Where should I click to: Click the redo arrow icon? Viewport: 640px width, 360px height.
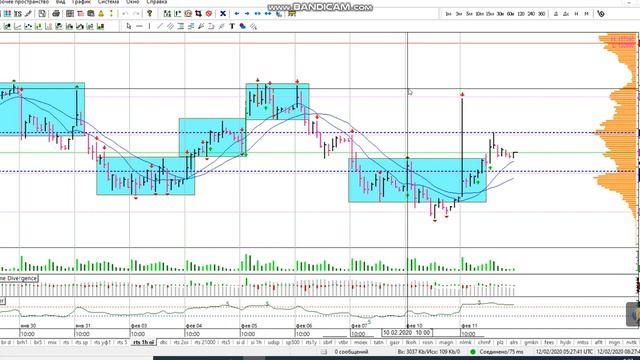pos(136,13)
